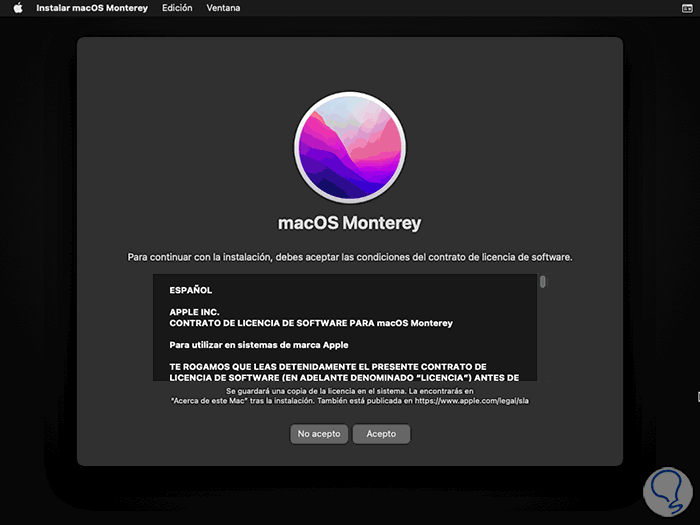Click the APPLE INC. line in the license
The height and width of the screenshot is (525, 700).
(194, 312)
